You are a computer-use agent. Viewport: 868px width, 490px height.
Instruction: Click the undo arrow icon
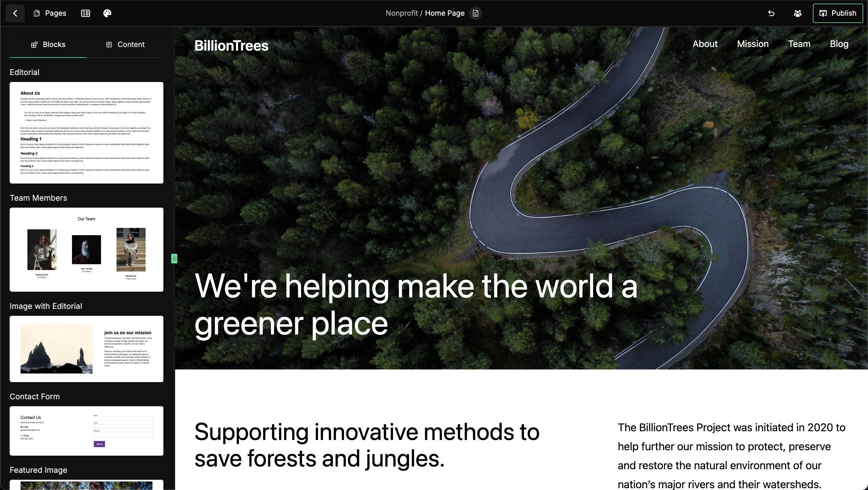tap(771, 13)
